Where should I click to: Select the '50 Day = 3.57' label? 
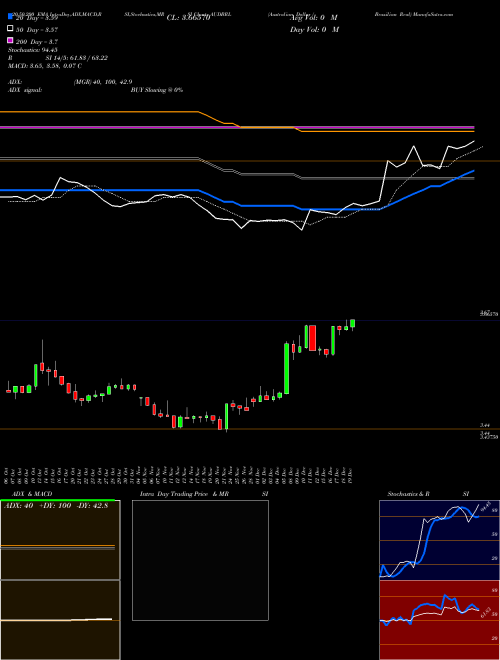click(37, 30)
